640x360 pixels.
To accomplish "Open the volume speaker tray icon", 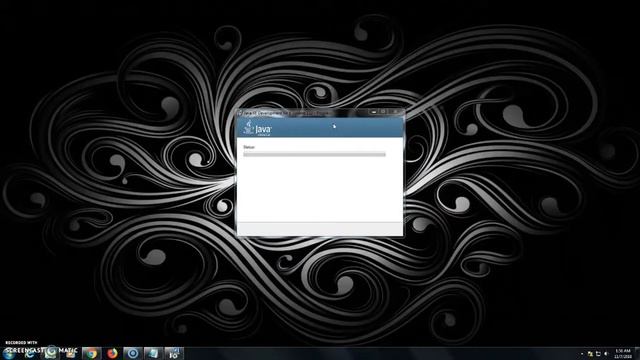I will tap(606, 353).
